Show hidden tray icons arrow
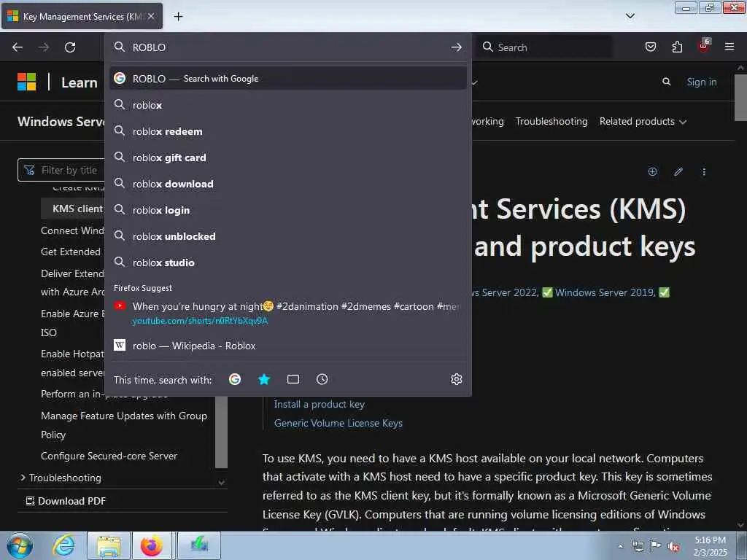Screen dimensions: 747x560 click(x=620, y=546)
